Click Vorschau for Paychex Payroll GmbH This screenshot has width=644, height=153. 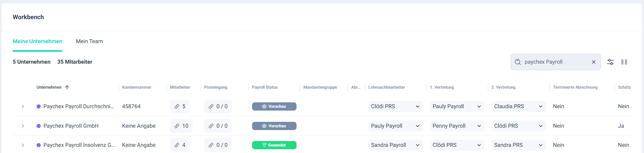click(274, 126)
